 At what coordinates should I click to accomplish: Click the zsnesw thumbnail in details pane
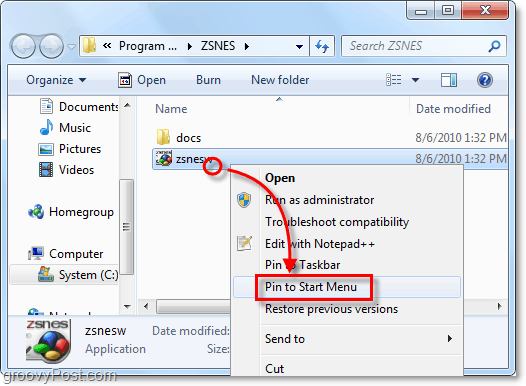[48, 341]
